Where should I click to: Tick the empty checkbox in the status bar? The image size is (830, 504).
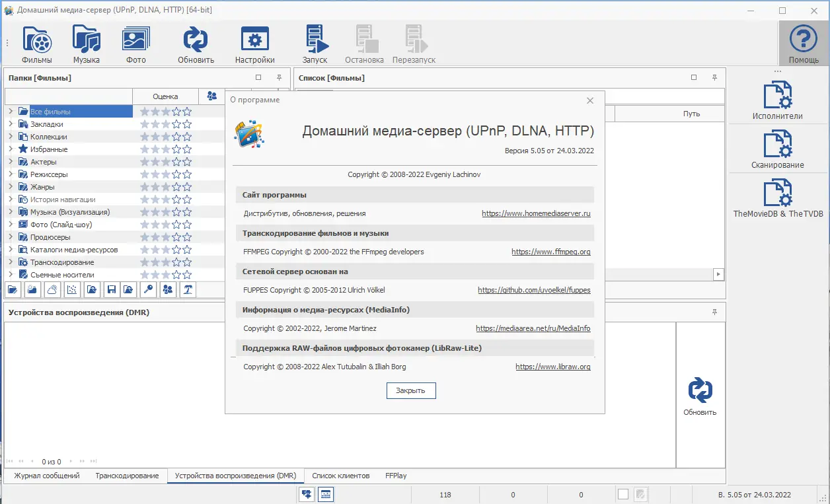(x=622, y=494)
